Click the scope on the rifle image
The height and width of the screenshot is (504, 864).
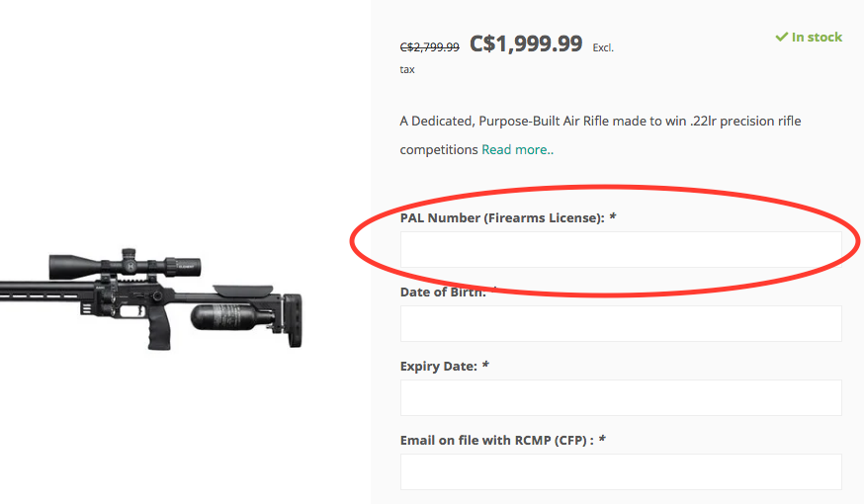126,266
